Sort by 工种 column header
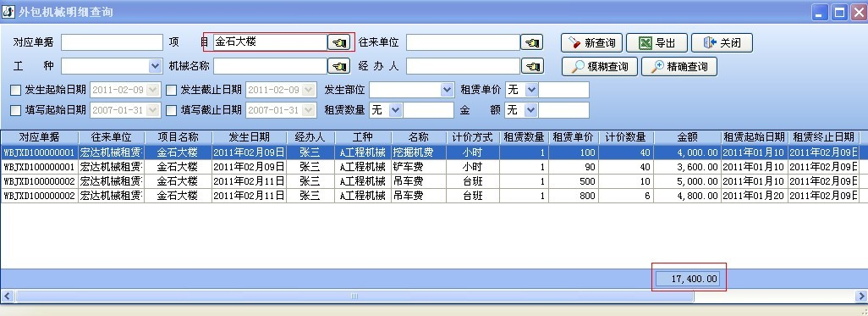868x316 pixels. 363,137
